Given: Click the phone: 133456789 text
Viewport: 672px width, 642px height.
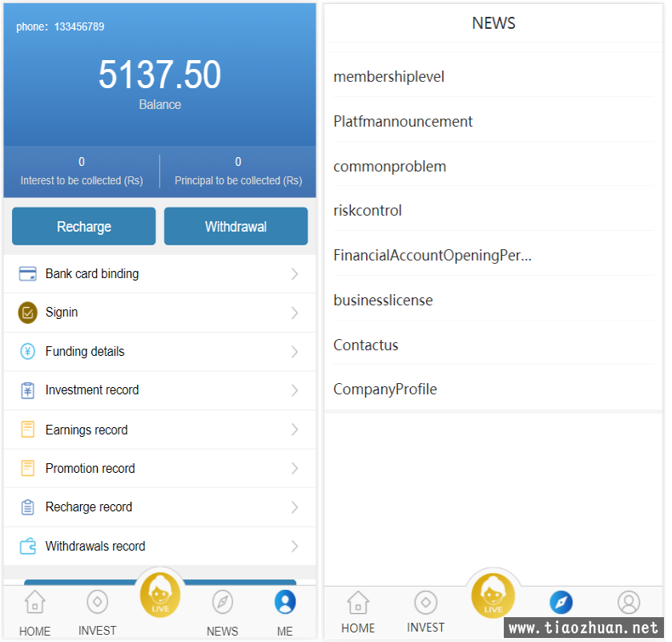Looking at the screenshot, I should click(60, 26).
